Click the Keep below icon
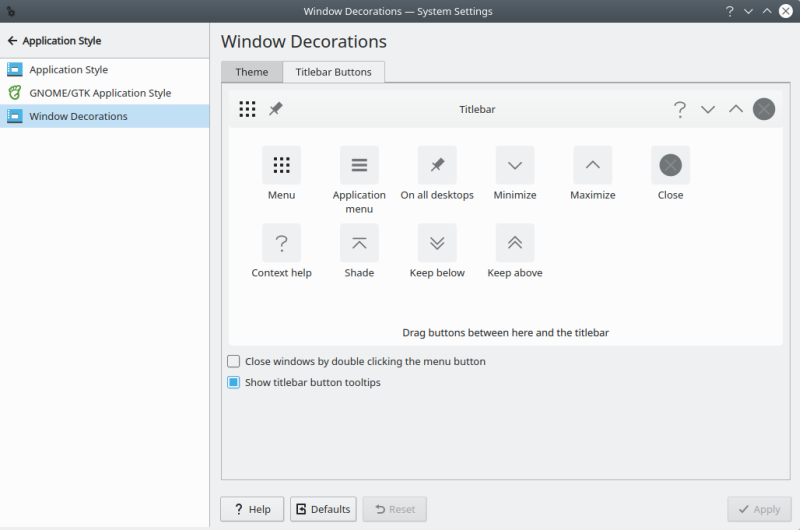Screen dimensions: 800x530 437,243
